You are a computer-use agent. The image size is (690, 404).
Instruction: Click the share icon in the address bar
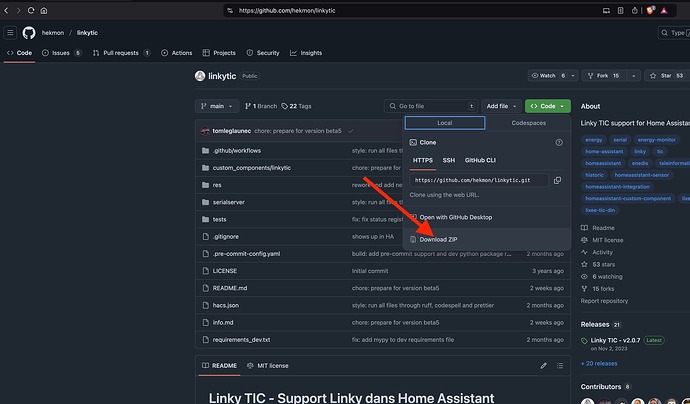pos(634,11)
